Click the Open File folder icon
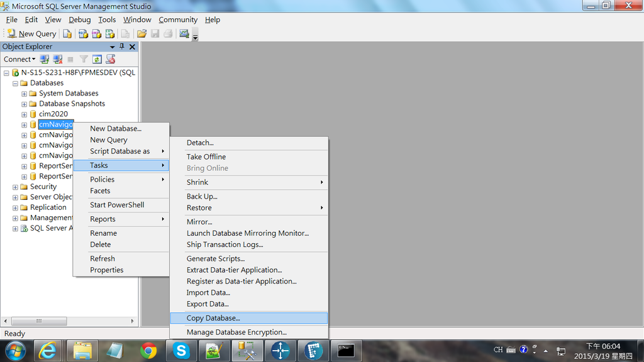The image size is (644, 362). coord(142,34)
